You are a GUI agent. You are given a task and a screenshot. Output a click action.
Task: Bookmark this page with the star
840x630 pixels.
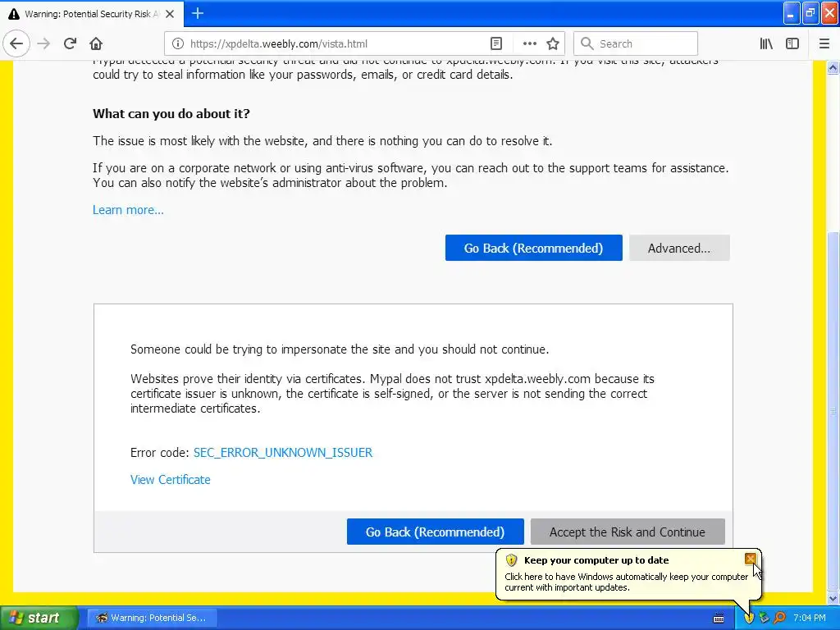click(x=553, y=44)
